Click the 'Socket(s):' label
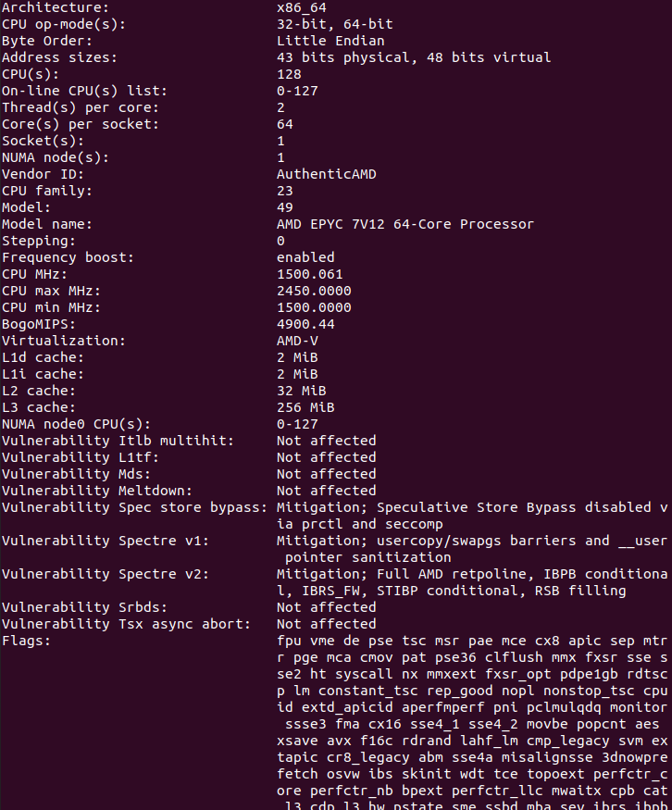The height and width of the screenshot is (810, 672). click(x=44, y=141)
